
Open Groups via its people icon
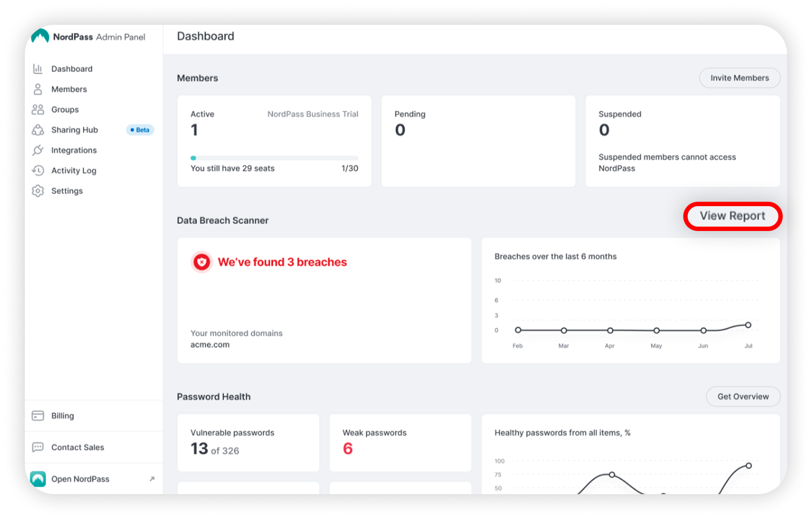[38, 110]
